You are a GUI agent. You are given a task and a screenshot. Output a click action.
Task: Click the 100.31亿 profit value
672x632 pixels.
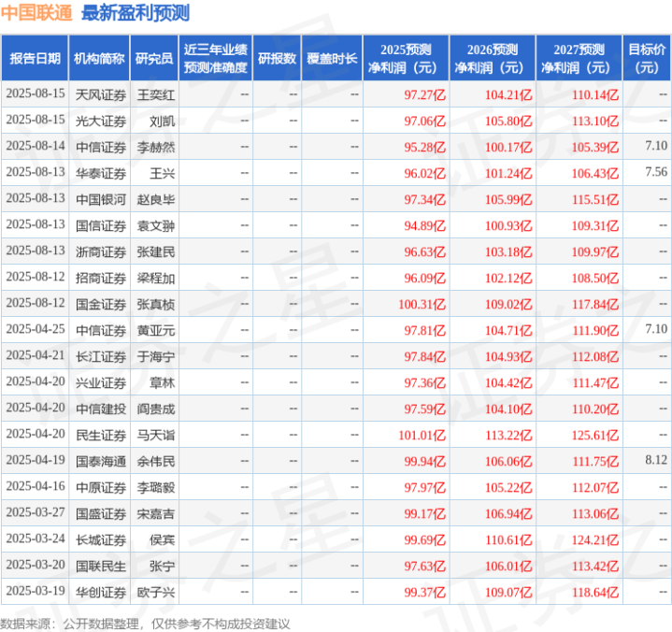[422, 304]
